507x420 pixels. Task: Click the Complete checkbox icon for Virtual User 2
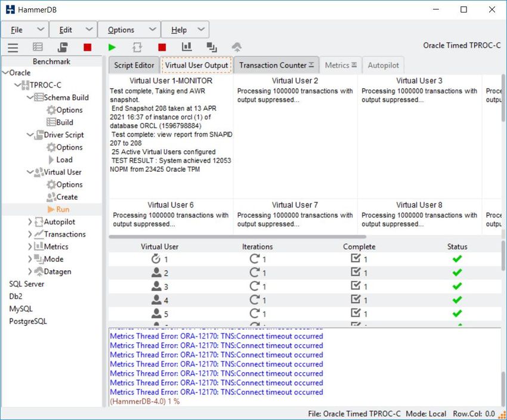pos(355,271)
